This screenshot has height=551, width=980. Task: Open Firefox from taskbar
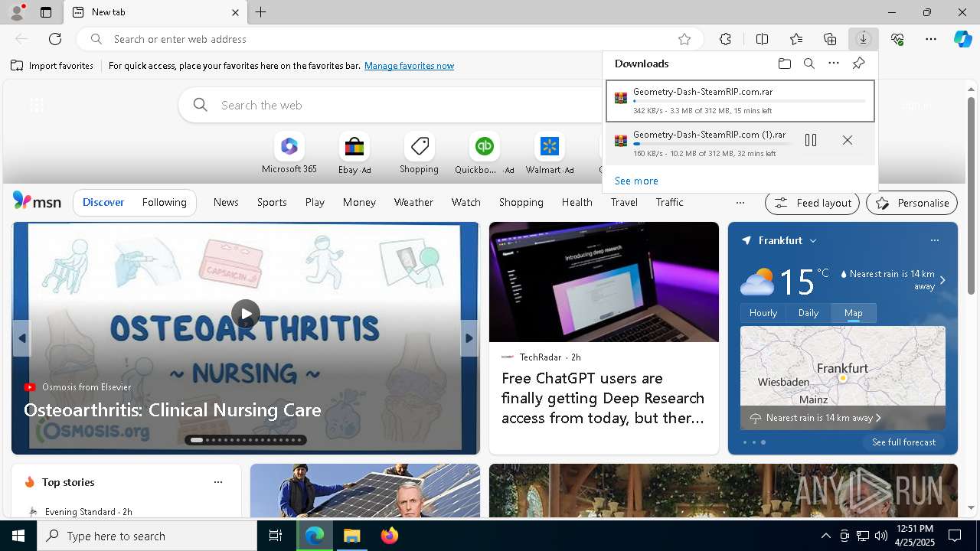(389, 536)
